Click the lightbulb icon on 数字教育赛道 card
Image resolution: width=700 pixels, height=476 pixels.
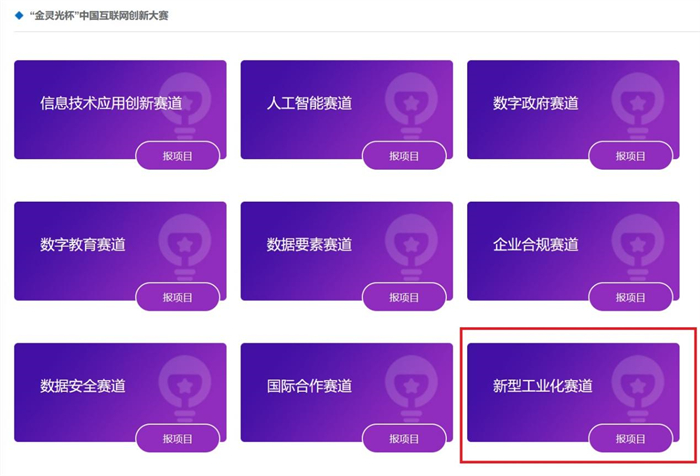[185, 248]
